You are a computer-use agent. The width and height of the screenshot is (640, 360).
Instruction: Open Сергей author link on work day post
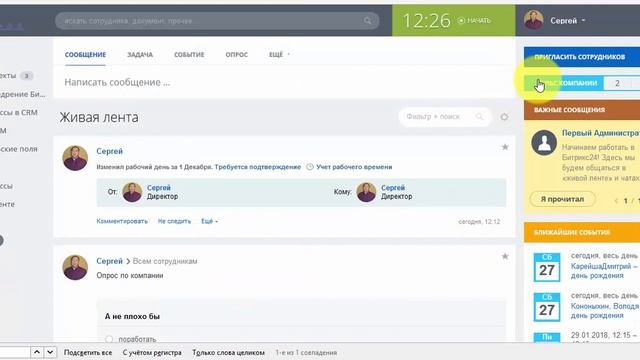109,151
